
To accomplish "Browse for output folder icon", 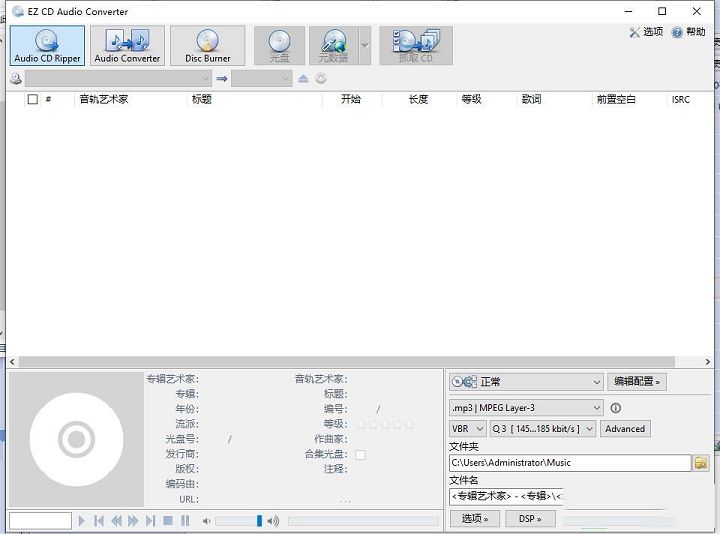I will click(x=701, y=463).
